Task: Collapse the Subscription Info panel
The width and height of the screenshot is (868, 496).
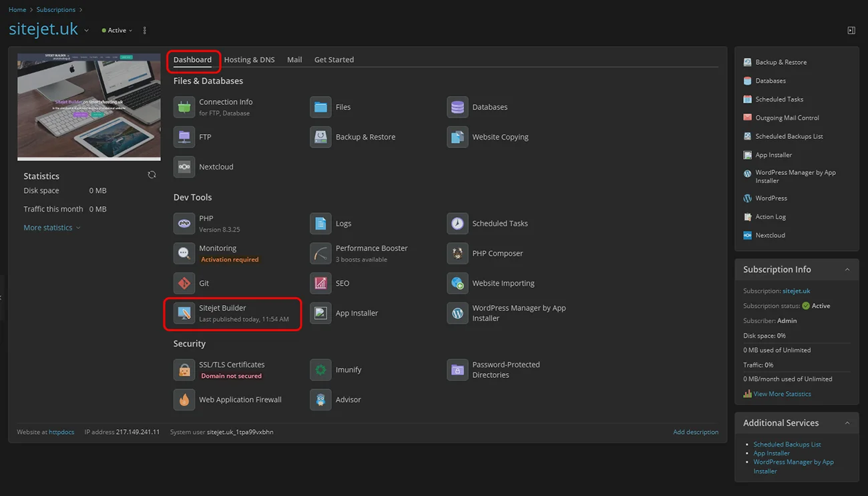Action: click(x=847, y=270)
